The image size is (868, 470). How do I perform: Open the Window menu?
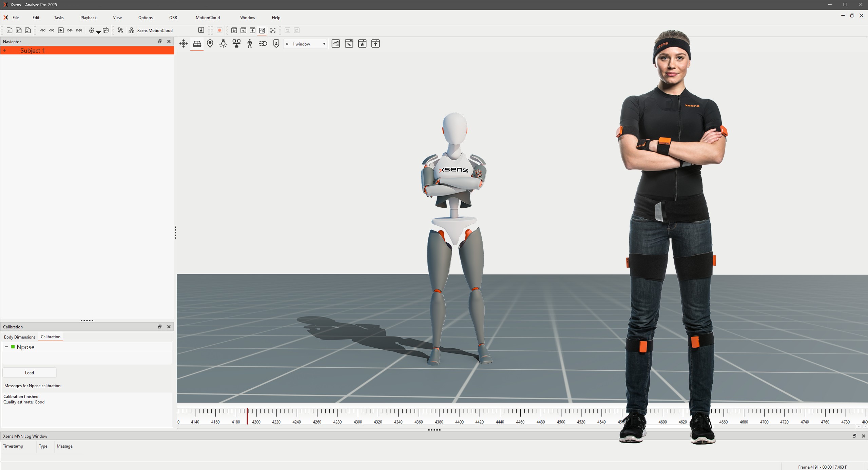pos(248,18)
